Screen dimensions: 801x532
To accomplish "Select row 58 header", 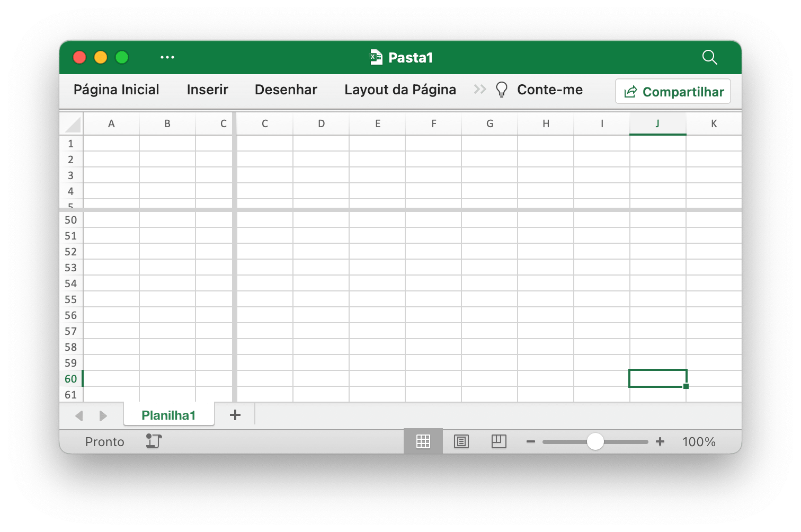I will point(71,347).
